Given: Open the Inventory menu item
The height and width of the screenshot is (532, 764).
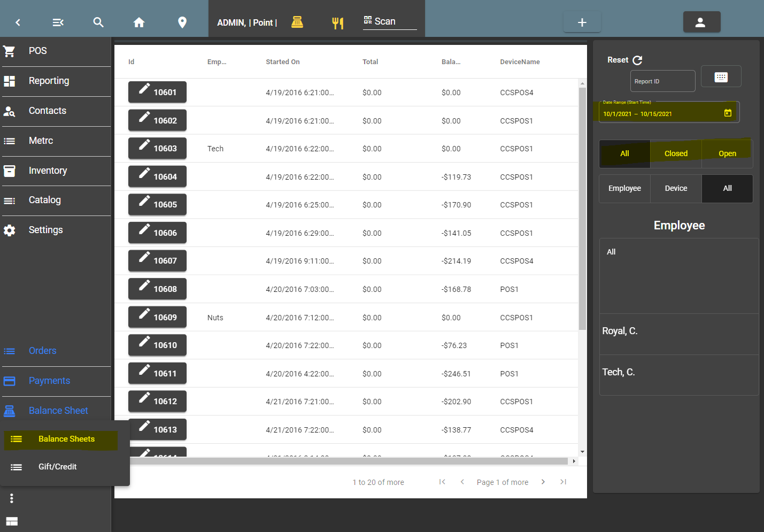Looking at the screenshot, I should [x=56, y=171].
